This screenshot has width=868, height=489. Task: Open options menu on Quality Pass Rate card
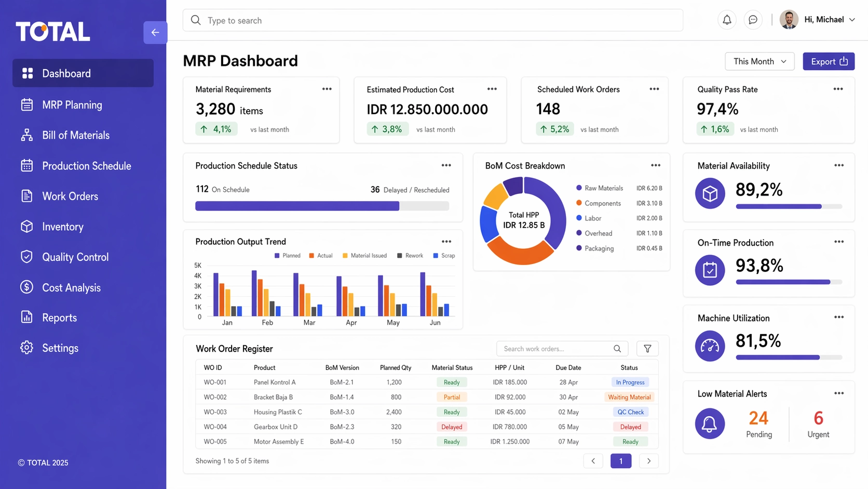[x=838, y=89]
